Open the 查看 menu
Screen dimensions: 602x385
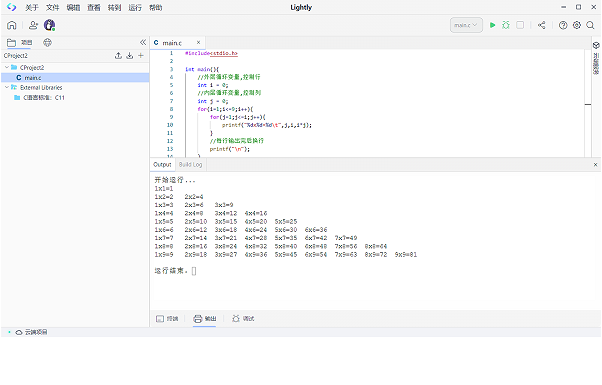tap(94, 8)
